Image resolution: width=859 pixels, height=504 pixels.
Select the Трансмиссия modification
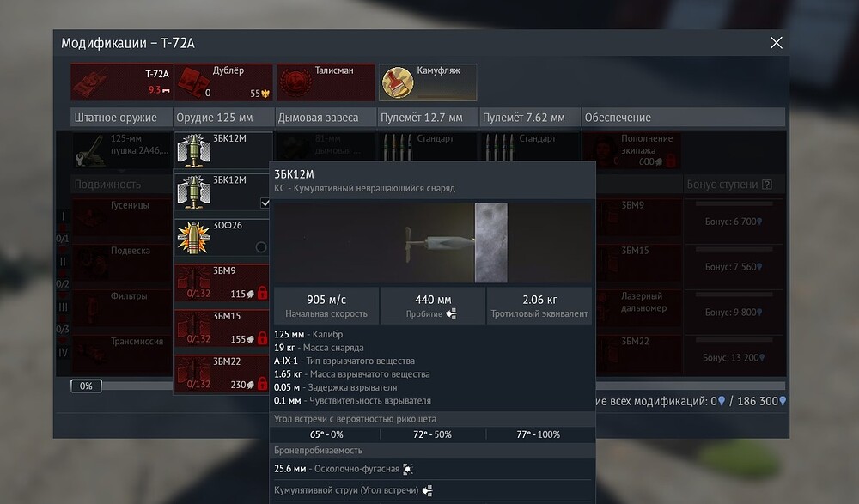click(x=122, y=354)
